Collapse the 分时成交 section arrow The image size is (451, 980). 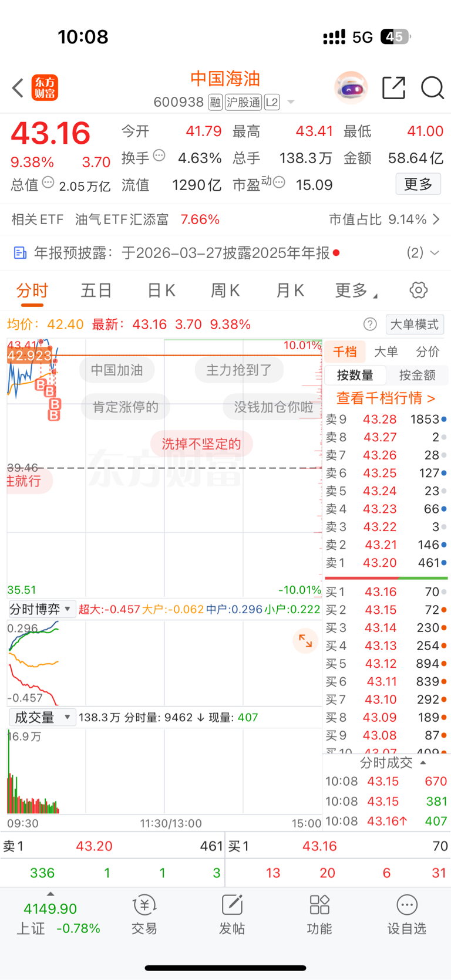[x=423, y=763]
